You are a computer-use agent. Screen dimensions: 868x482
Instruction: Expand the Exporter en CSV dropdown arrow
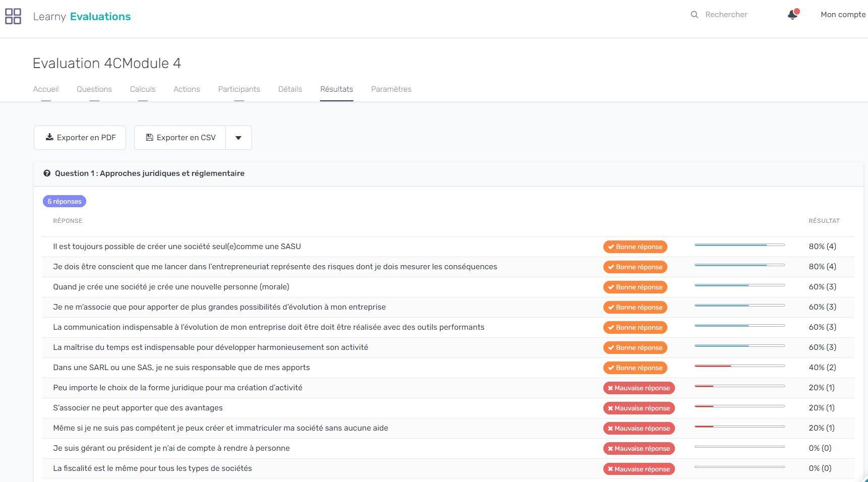(x=238, y=138)
